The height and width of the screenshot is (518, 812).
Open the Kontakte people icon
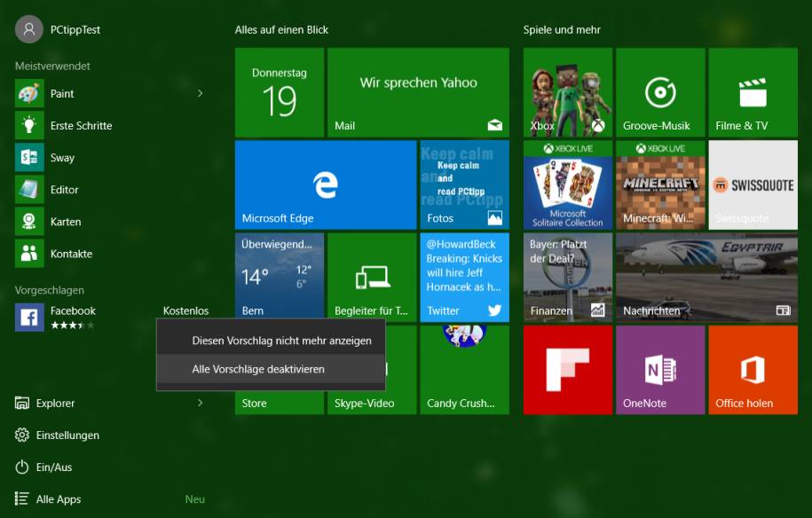29,254
